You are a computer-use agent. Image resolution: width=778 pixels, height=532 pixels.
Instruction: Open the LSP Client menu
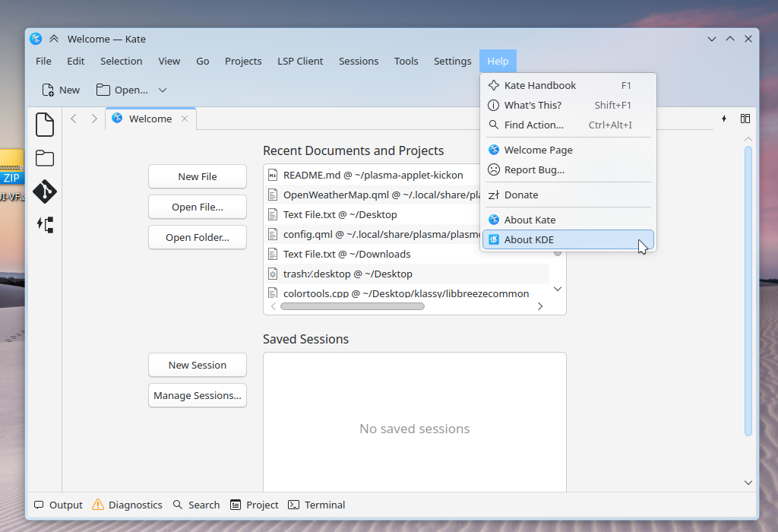[x=300, y=61]
